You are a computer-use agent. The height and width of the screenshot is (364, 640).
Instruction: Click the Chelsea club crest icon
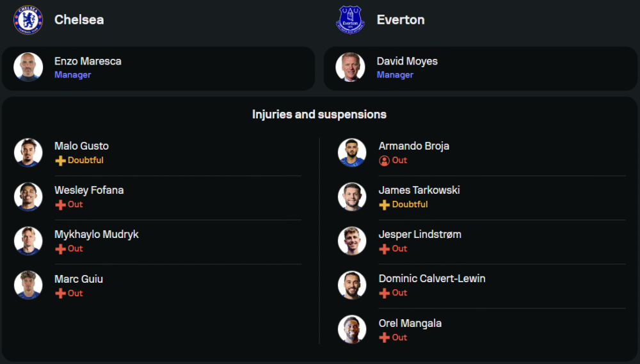28,19
